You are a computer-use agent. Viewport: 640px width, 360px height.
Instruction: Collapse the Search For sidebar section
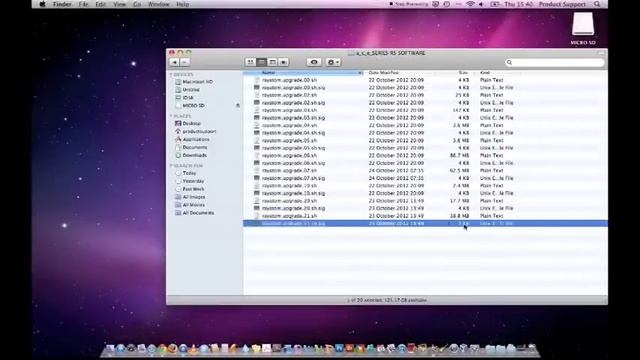(171, 166)
